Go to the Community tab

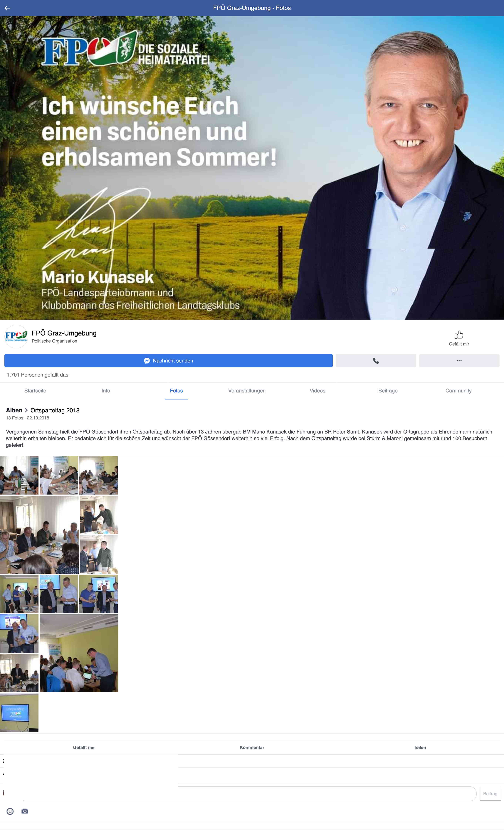458,391
